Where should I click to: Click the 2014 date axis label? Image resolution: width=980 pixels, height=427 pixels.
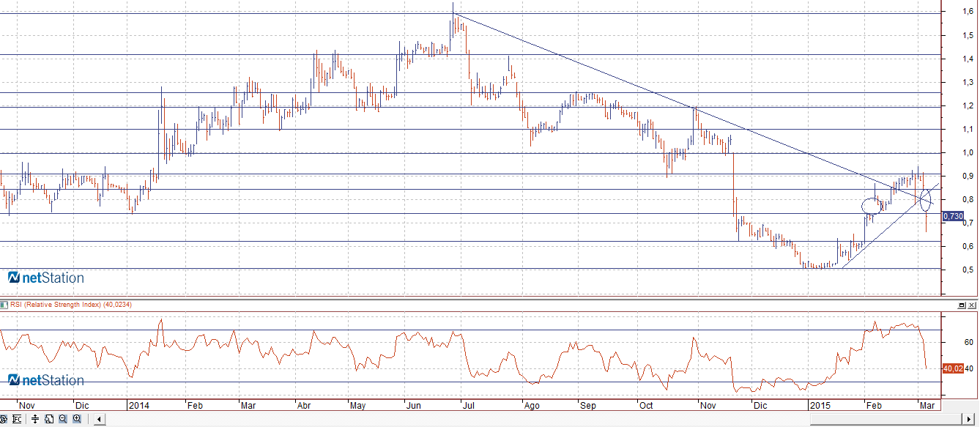click(x=138, y=404)
